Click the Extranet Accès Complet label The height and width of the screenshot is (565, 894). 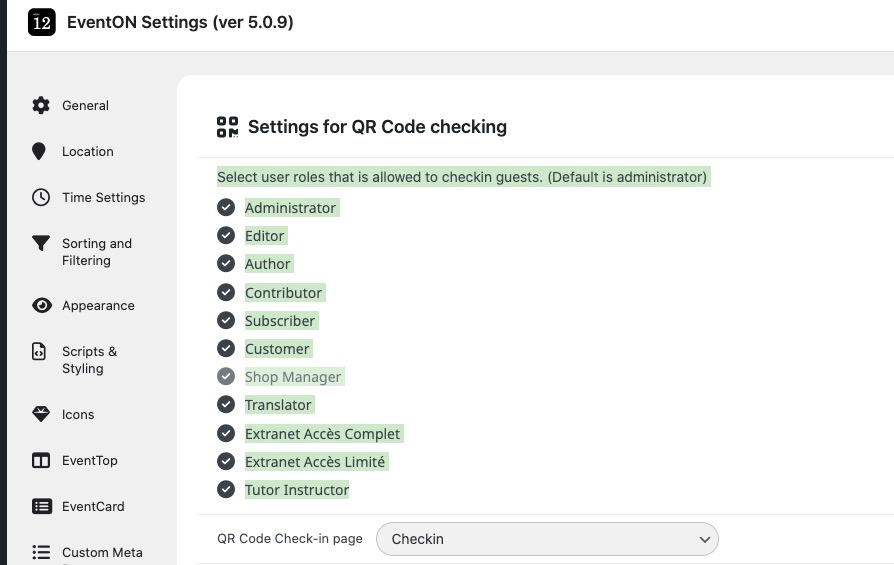[323, 434]
